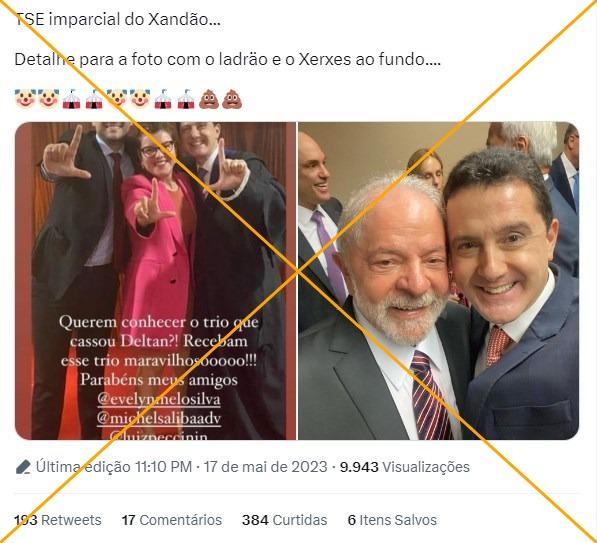This screenshot has height=543, width=597.
Task: Click the 9.943 Visualizações count
Action: (x=405, y=467)
